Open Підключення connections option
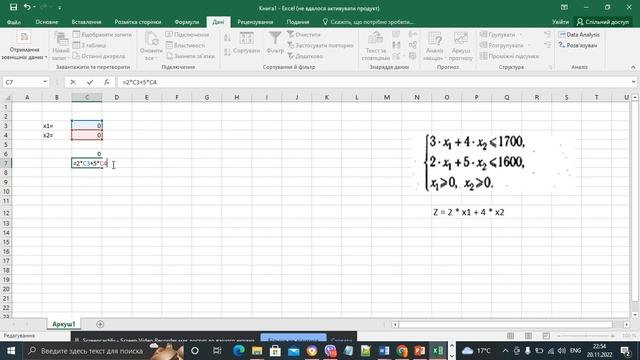Screen dimensions: 640x360 (x=188, y=35)
